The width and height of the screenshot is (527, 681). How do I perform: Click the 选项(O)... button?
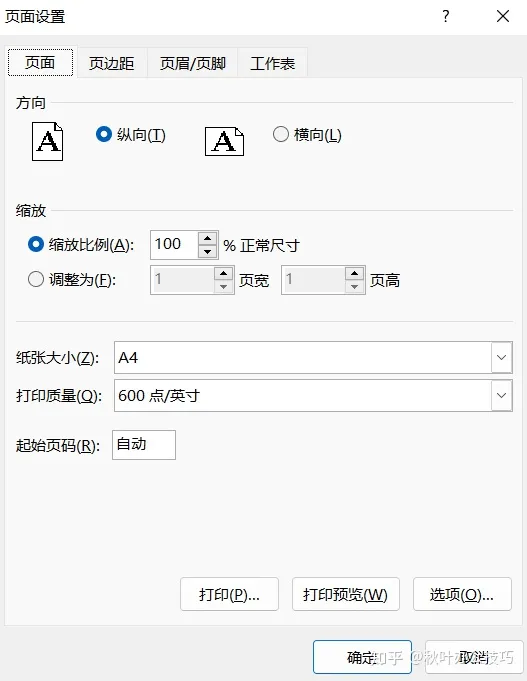[462, 594]
